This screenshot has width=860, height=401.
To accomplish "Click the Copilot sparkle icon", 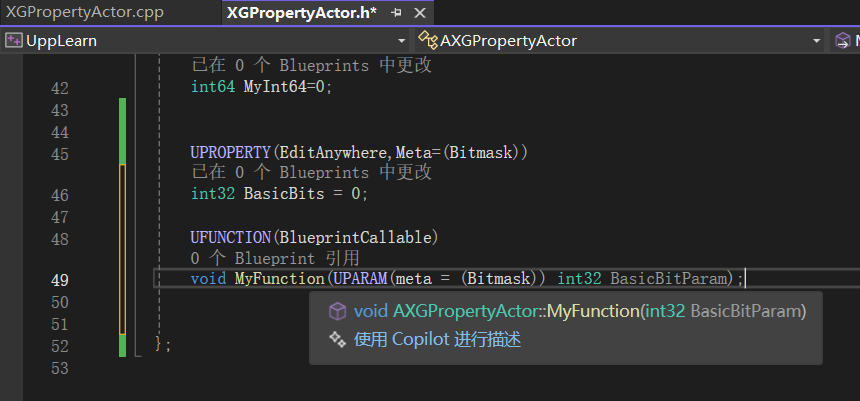I will (338, 340).
